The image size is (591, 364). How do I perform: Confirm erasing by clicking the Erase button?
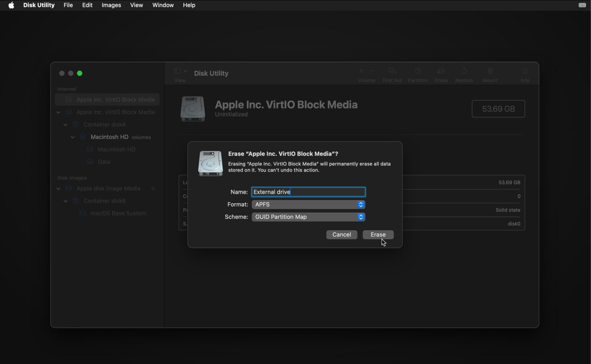(378, 234)
